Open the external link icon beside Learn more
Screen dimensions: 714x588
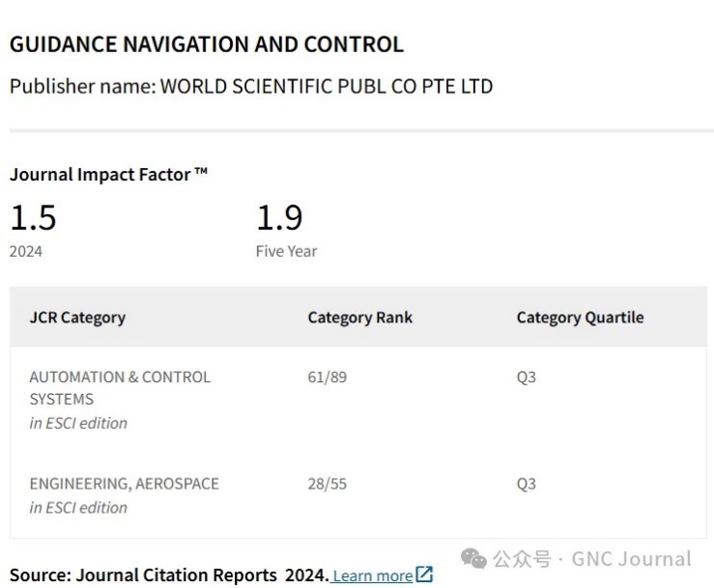click(x=423, y=574)
